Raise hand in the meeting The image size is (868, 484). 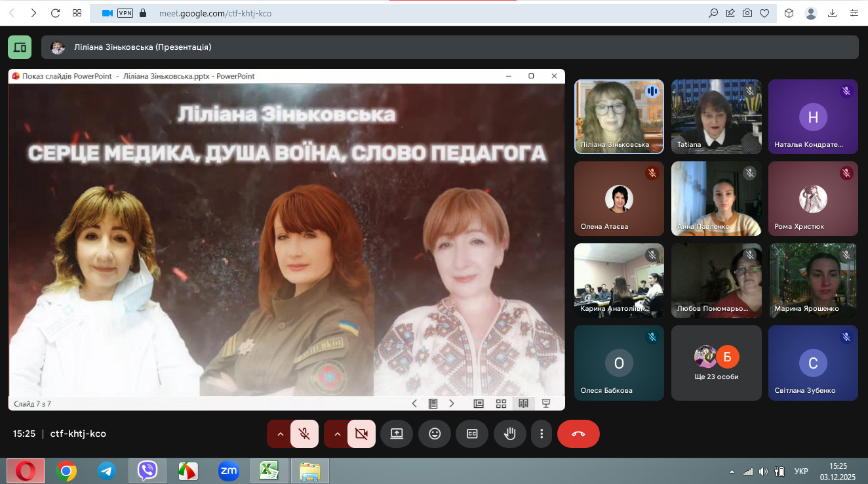coord(509,434)
